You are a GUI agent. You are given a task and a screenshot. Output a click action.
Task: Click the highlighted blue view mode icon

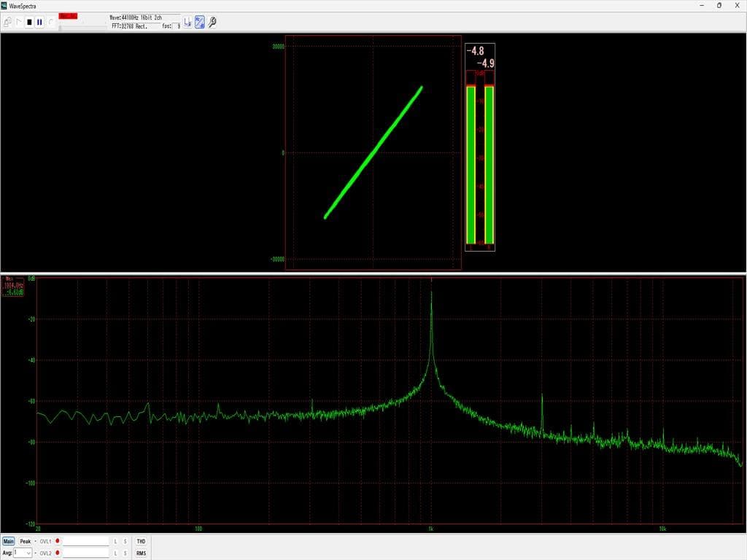200,22
